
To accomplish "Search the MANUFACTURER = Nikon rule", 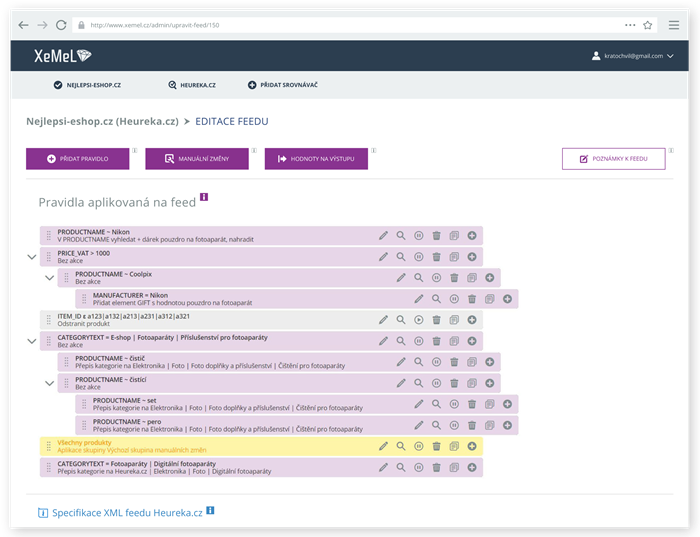I will (436, 299).
